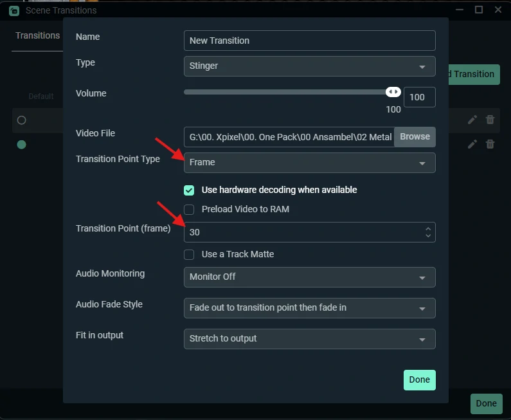Open the Transition Point Type dropdown
The width and height of the screenshot is (511, 420).
[x=310, y=163]
